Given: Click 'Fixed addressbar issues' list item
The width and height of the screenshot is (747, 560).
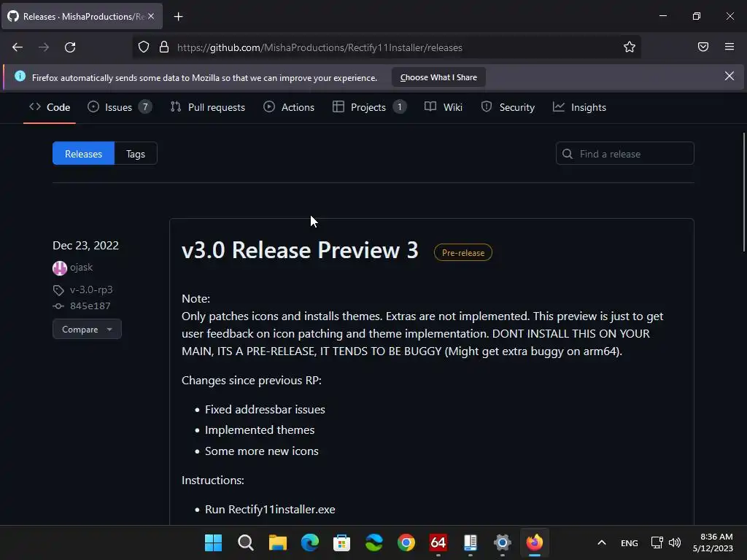Looking at the screenshot, I should tap(265, 410).
